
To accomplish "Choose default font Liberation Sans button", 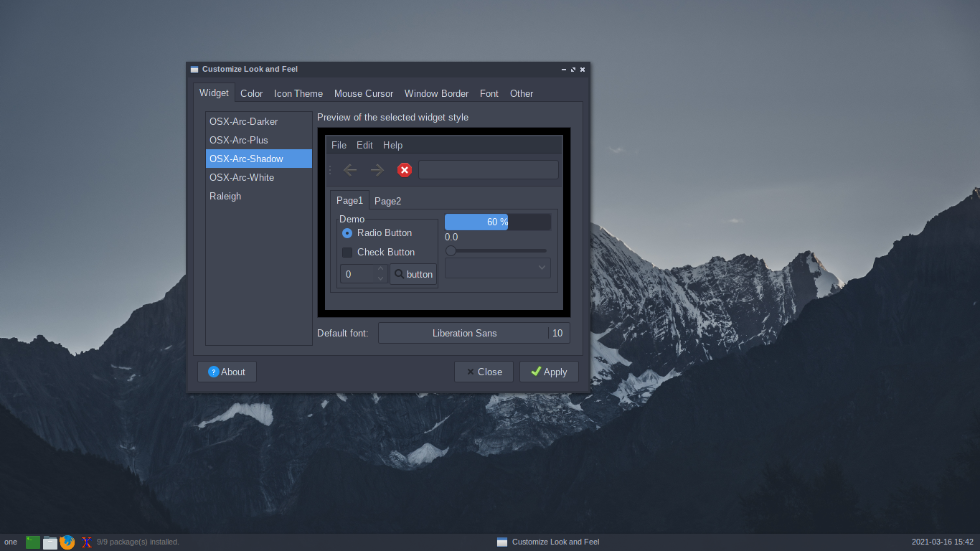I will tap(474, 333).
